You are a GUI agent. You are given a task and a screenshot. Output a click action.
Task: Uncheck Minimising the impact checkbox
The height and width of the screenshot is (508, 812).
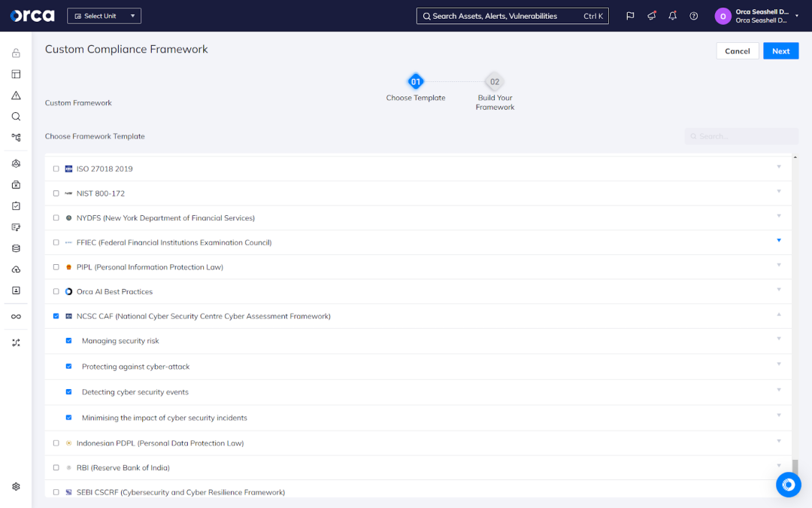click(x=68, y=418)
